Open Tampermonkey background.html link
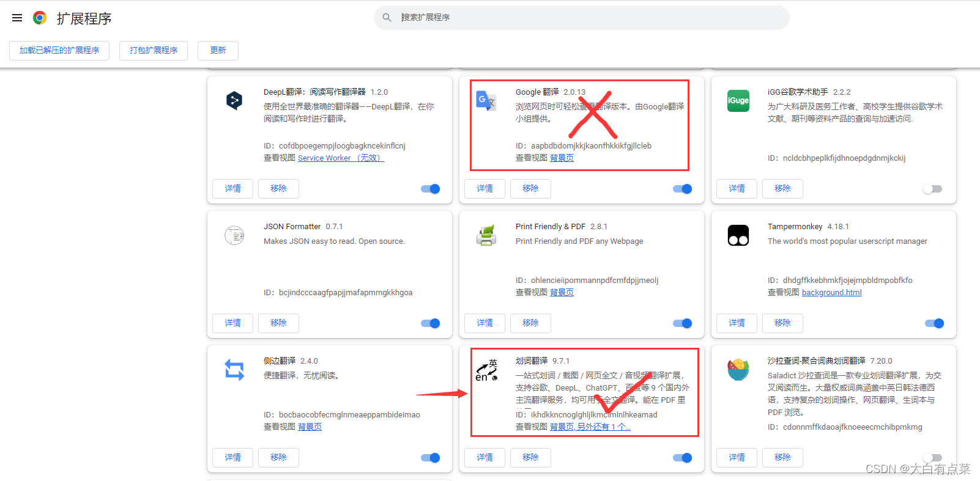The width and height of the screenshot is (980, 481). pyautogui.click(x=831, y=293)
